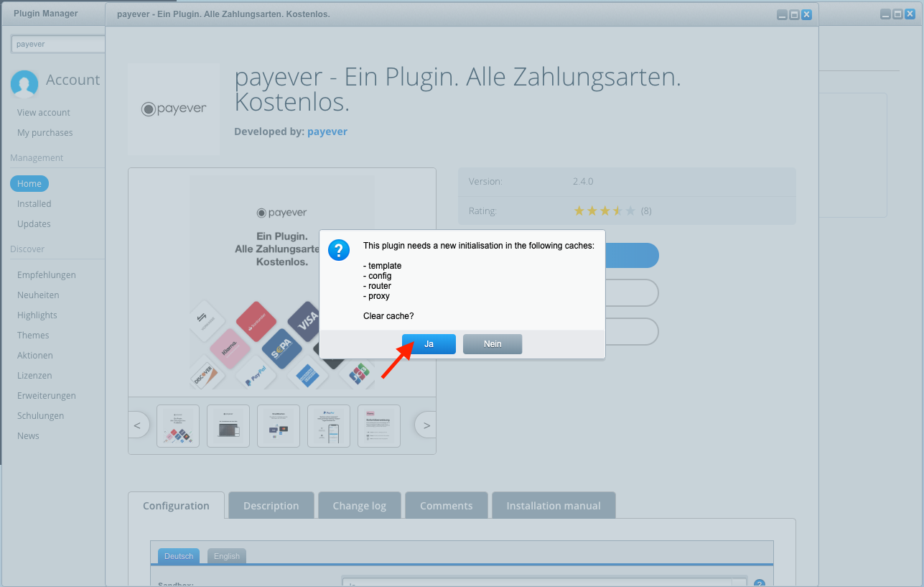Open the Installed plugins list
Image resolution: width=924 pixels, height=587 pixels.
click(34, 203)
